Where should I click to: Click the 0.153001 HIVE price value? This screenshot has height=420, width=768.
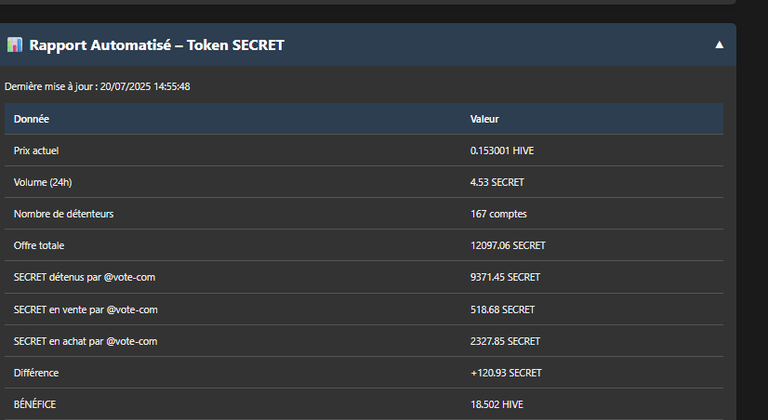click(x=502, y=151)
